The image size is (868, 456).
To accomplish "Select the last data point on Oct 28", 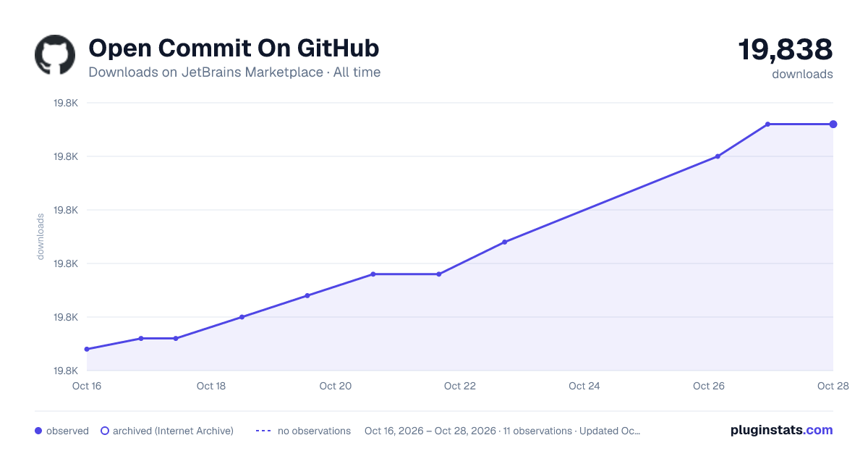I will click(833, 124).
